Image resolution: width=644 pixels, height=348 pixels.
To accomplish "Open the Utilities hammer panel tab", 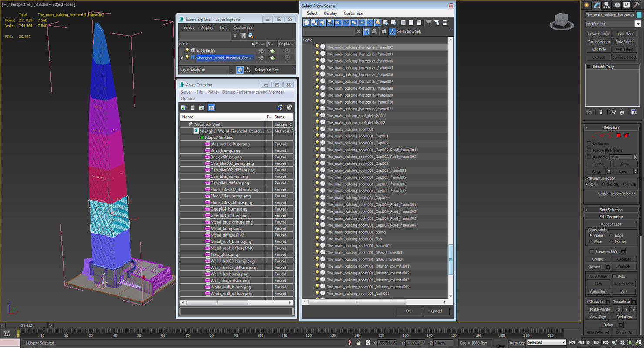I will pos(636,5).
